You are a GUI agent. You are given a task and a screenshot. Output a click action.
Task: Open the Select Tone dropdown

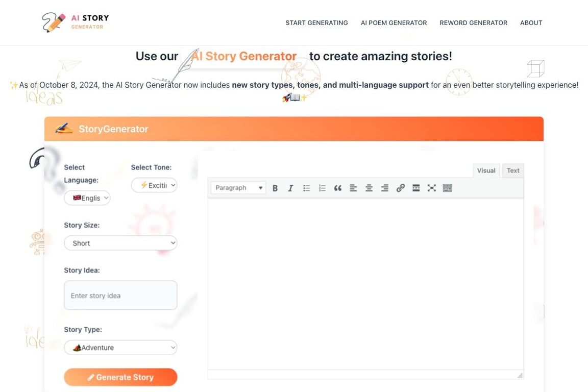(154, 185)
